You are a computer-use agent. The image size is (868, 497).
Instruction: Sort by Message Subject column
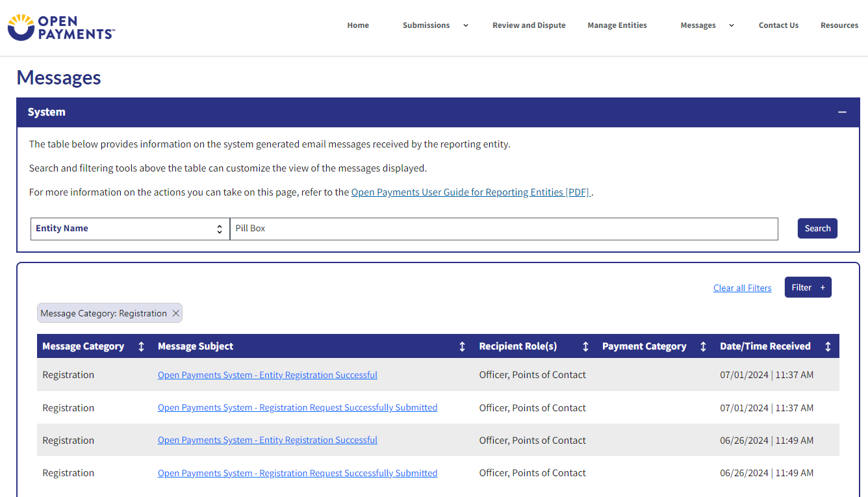click(462, 346)
